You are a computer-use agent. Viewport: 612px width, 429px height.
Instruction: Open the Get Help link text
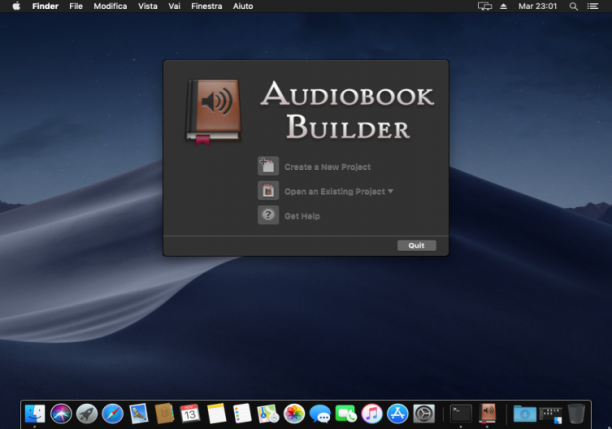click(302, 216)
